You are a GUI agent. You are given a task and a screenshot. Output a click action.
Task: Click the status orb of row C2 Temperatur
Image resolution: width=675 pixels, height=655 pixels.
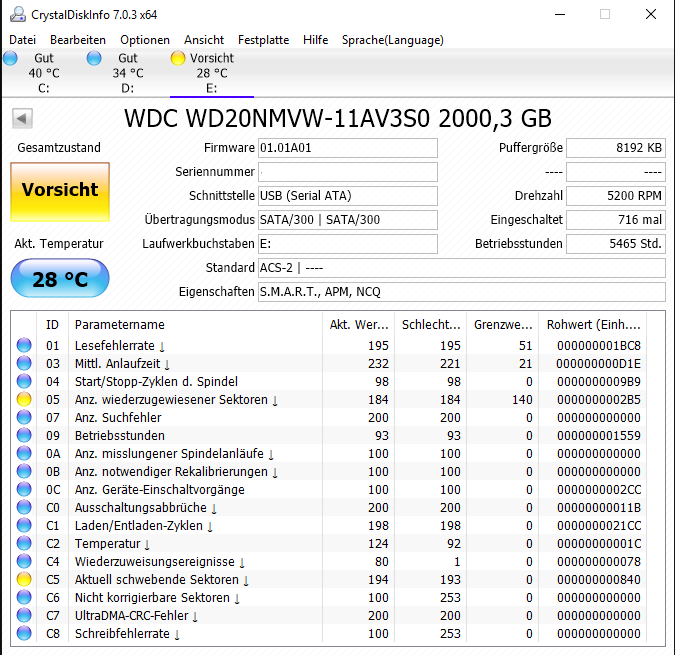point(24,544)
